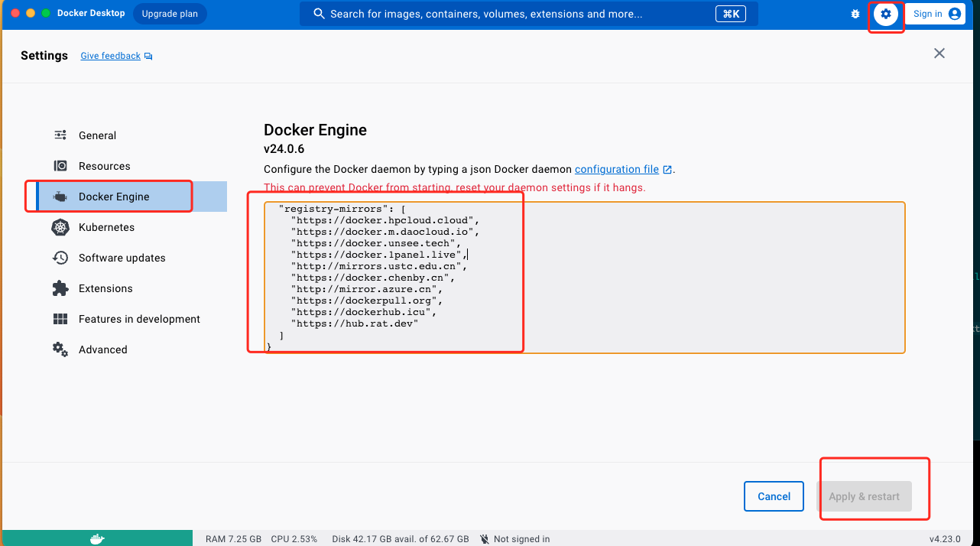Close the Settings panel with X

pos(939,54)
